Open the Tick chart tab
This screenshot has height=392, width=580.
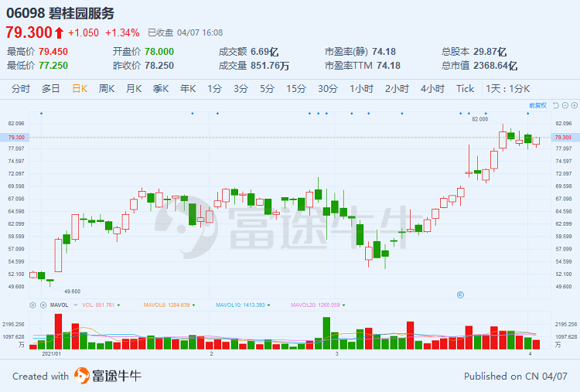[465, 89]
